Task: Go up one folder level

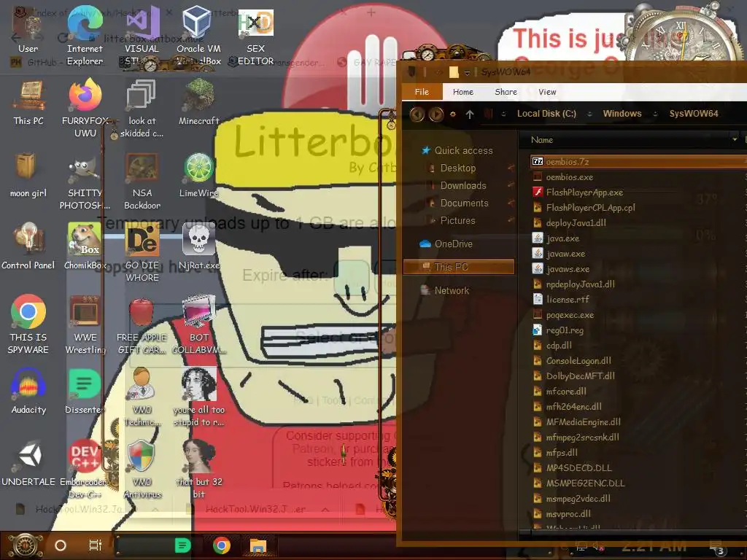Action: tap(470, 114)
